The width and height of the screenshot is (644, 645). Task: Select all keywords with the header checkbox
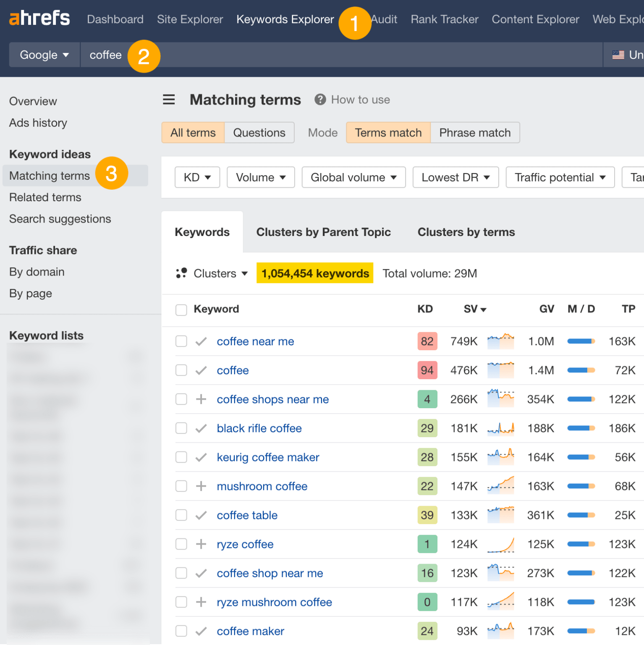[x=181, y=309]
